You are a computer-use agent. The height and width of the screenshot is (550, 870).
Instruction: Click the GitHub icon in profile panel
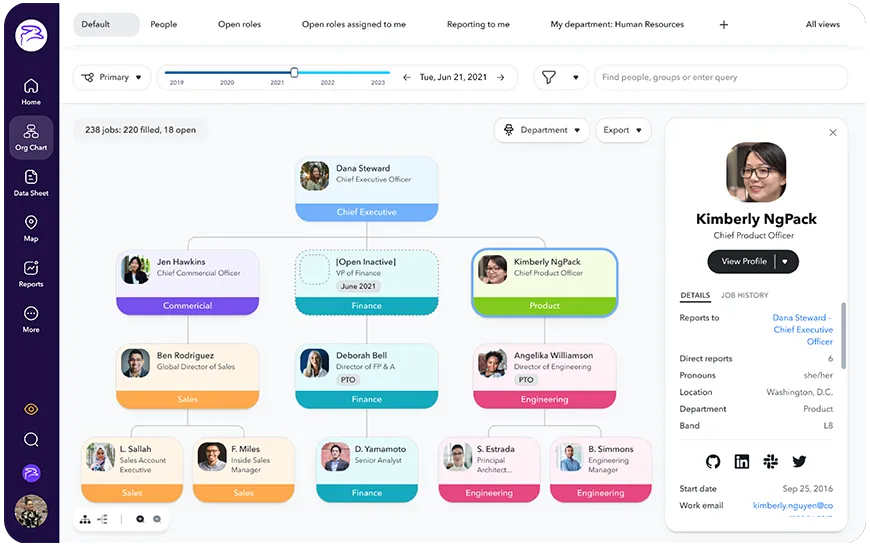(x=713, y=461)
